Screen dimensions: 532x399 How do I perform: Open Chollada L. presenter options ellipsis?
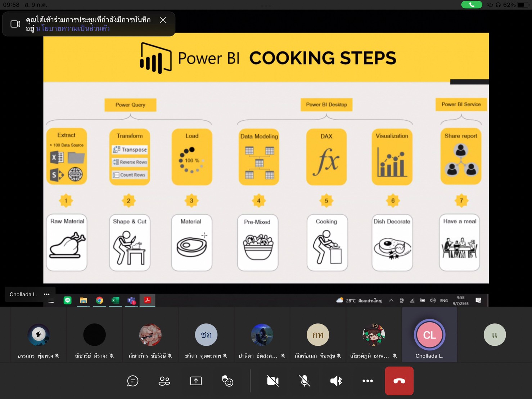click(x=47, y=294)
